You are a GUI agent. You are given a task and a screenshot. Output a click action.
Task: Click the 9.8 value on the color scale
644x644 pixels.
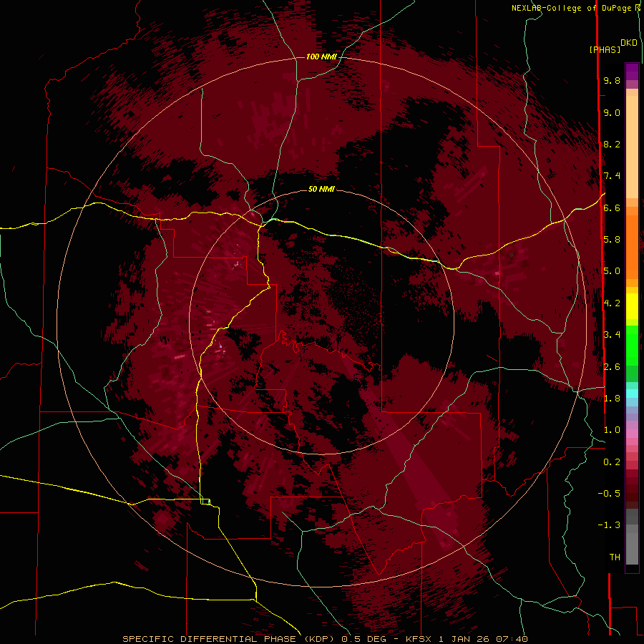pos(612,80)
